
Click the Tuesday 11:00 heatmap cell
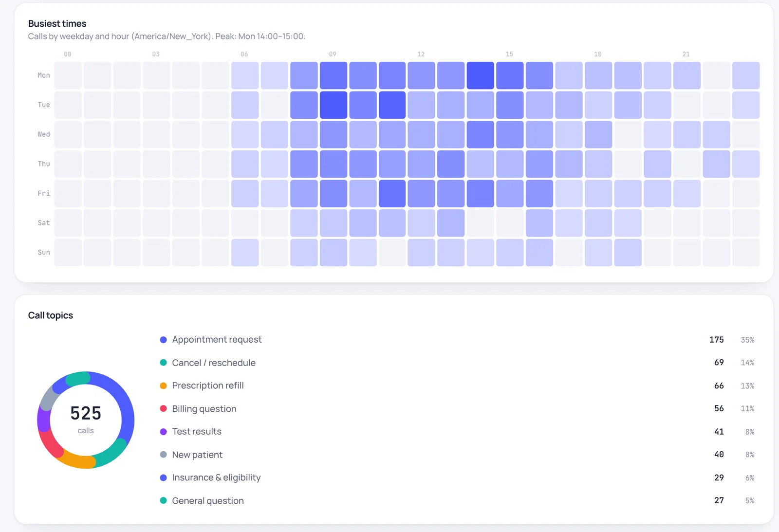tap(392, 105)
